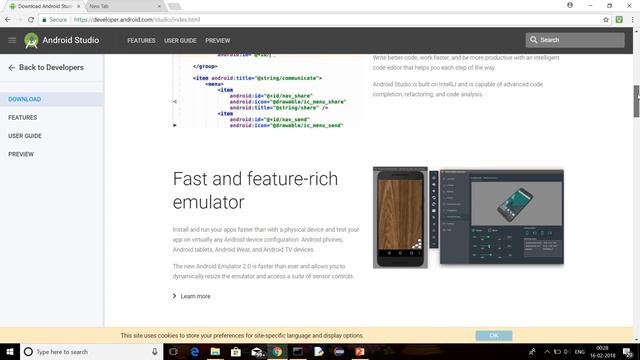Screen dimensions: 640x360
Task: Open a new tab with the new tab button
Action: 174,7
